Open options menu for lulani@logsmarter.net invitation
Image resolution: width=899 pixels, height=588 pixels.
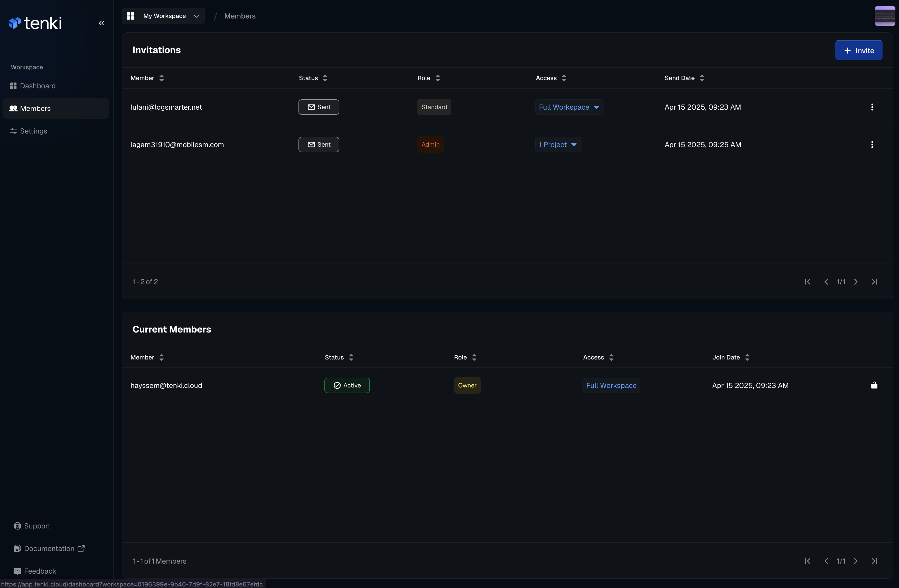pyautogui.click(x=872, y=107)
